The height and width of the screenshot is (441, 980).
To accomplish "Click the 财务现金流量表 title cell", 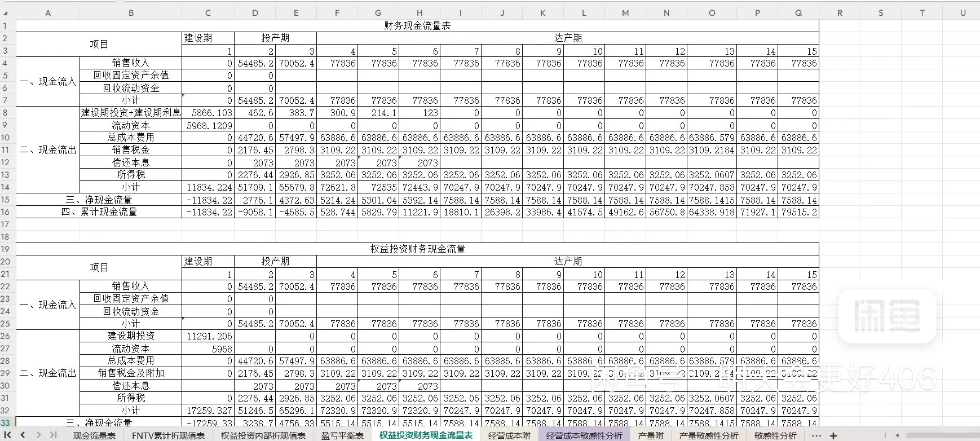I will point(417,25).
